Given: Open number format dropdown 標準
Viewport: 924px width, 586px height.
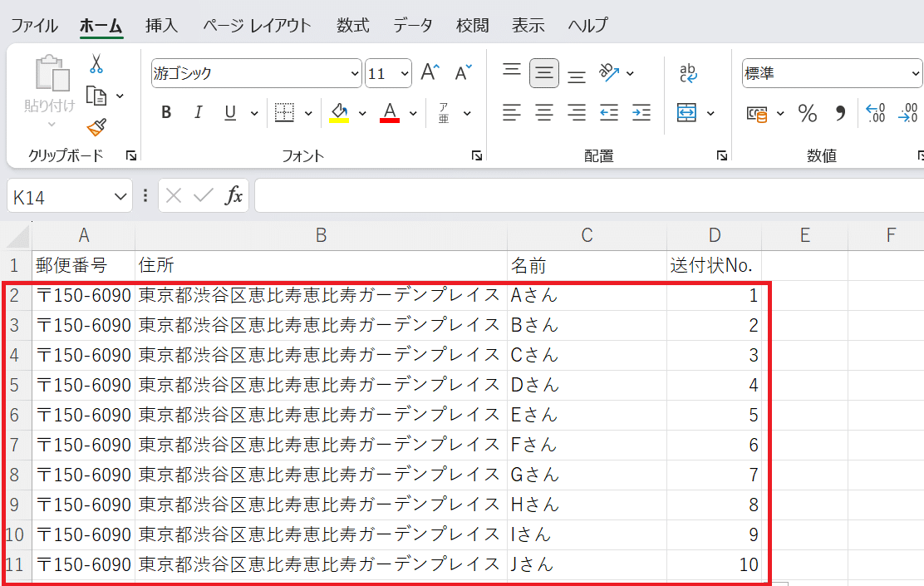Looking at the screenshot, I should [x=915, y=74].
